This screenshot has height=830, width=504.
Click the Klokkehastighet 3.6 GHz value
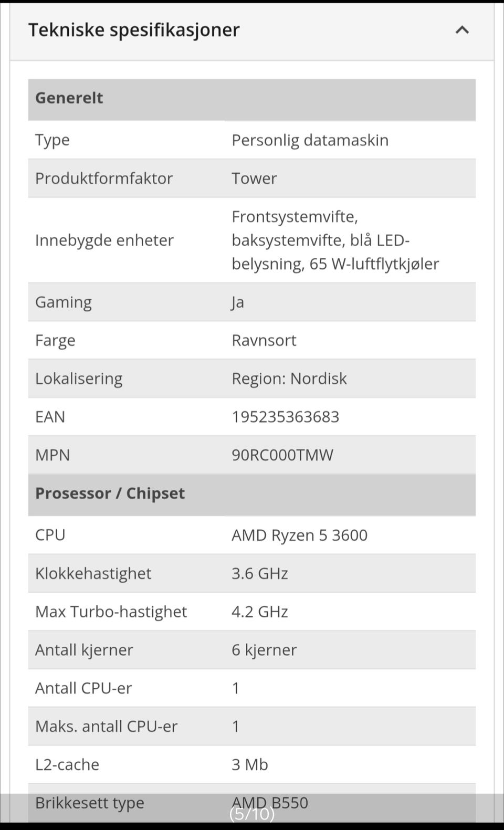click(259, 573)
